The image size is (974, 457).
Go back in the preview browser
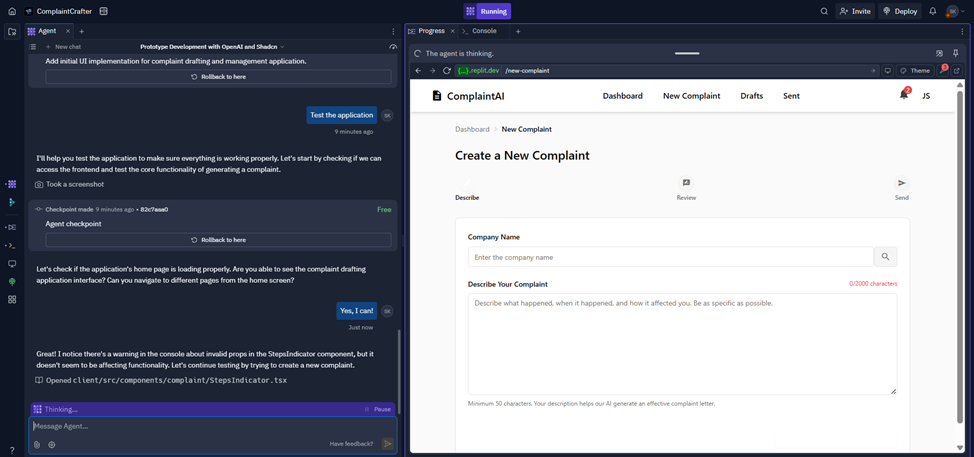(x=418, y=71)
